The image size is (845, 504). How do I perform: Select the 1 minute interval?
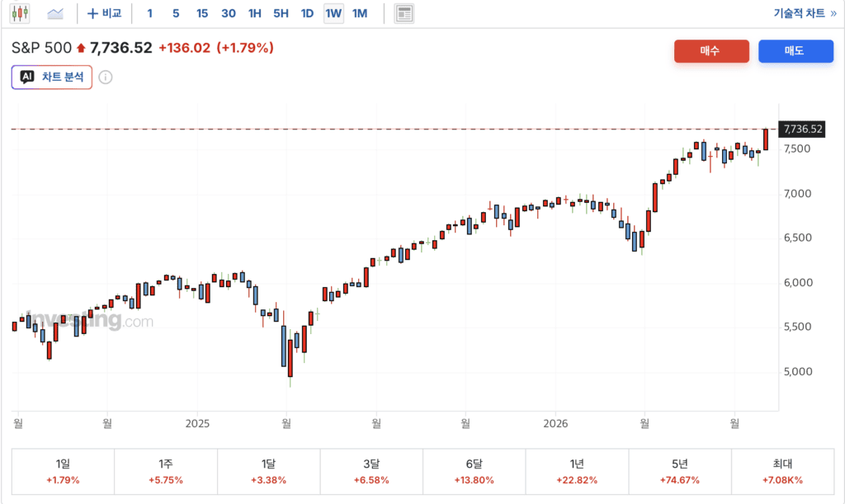point(150,13)
